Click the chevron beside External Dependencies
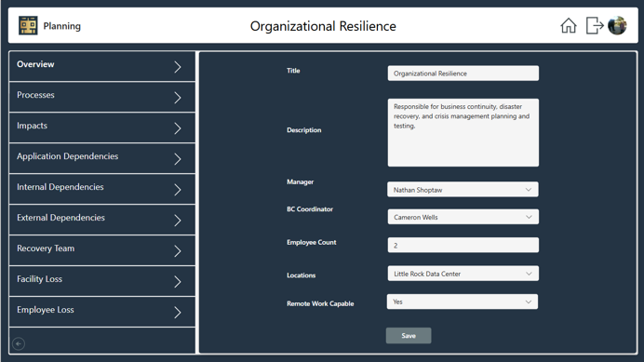 point(178,221)
